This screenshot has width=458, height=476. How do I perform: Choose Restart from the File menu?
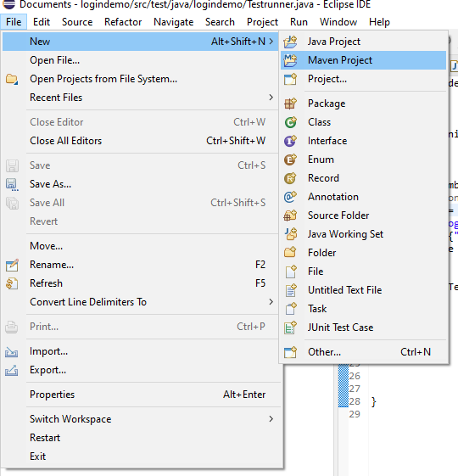[x=140, y=438]
